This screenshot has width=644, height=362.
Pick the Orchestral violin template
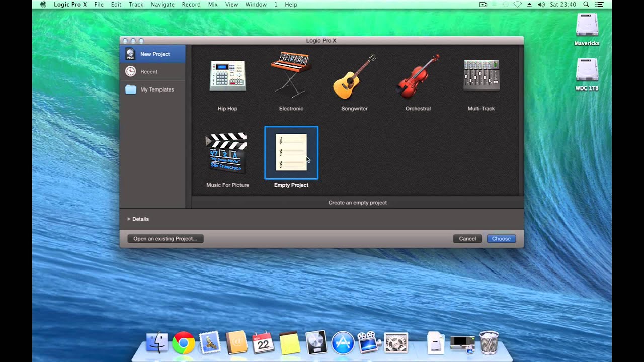coord(418,76)
